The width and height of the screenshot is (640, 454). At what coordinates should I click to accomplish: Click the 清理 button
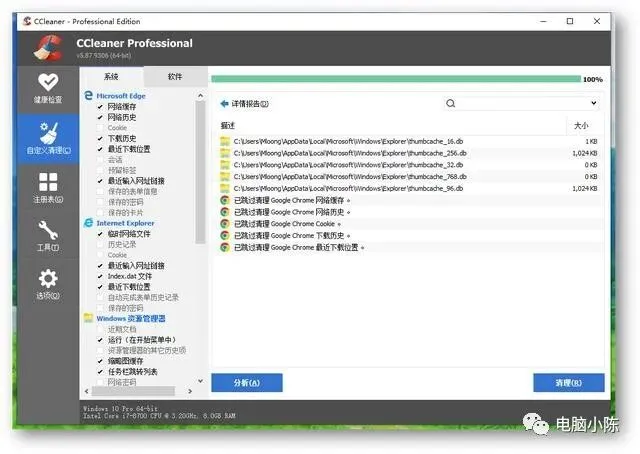pyautogui.click(x=569, y=383)
